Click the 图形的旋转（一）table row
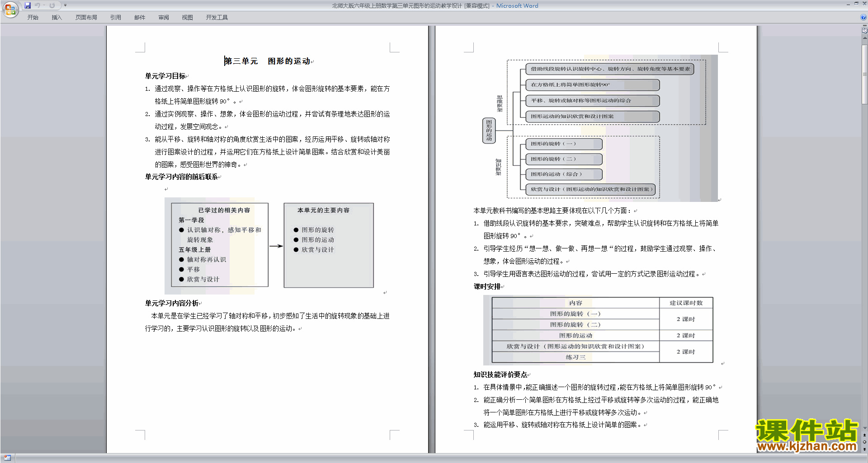This screenshot has width=868, height=463. (x=576, y=313)
